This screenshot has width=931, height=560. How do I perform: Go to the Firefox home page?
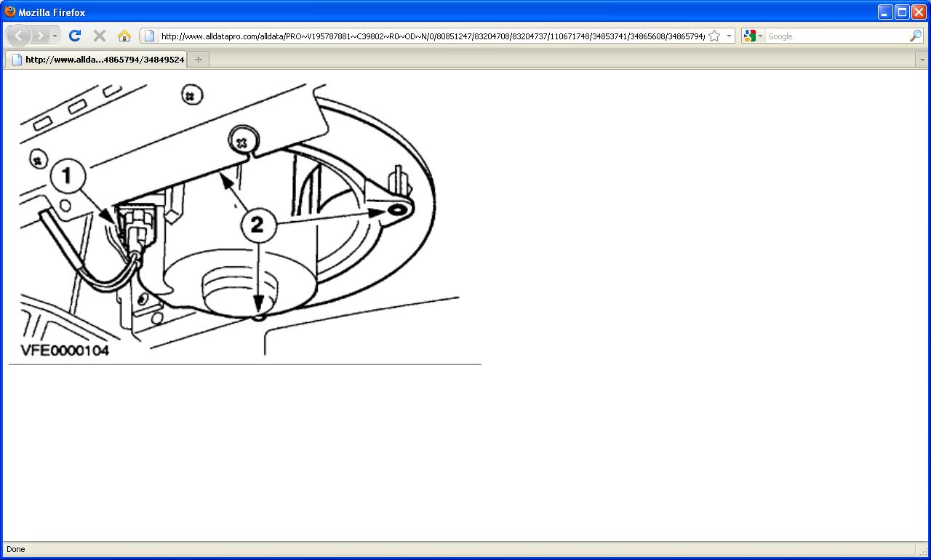[x=124, y=36]
